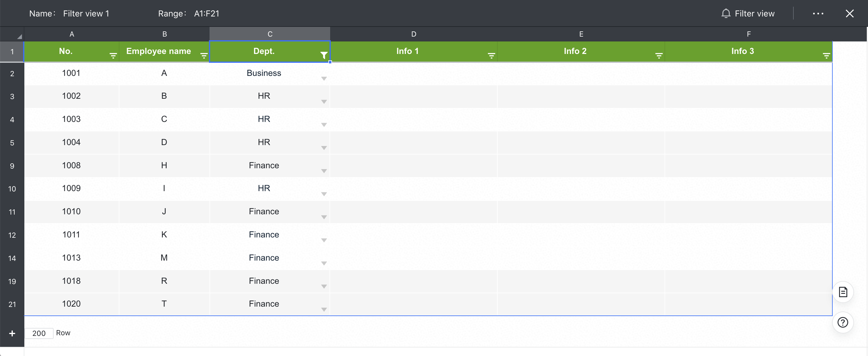The image size is (868, 356).
Task: Select column E header
Action: (581, 34)
